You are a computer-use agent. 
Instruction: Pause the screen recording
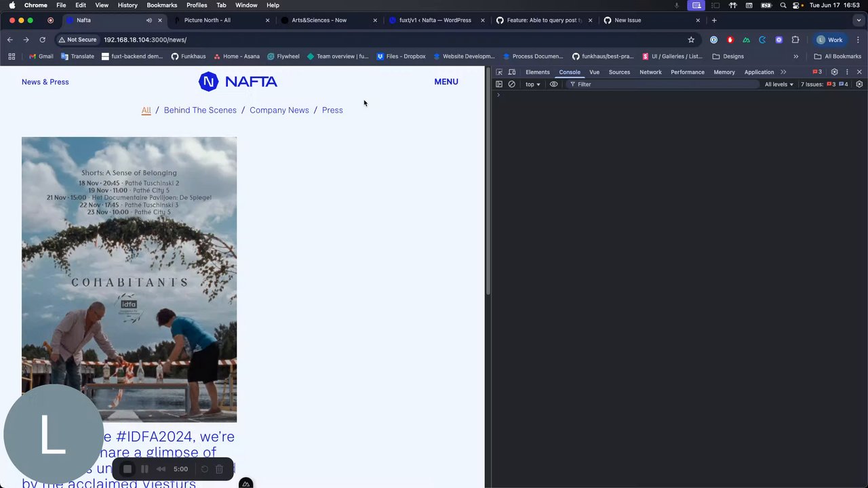[x=144, y=469]
